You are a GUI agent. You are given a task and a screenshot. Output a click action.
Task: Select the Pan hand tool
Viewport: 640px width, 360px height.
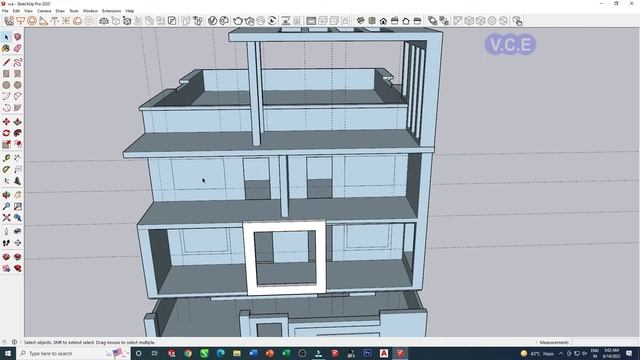pos(18,195)
